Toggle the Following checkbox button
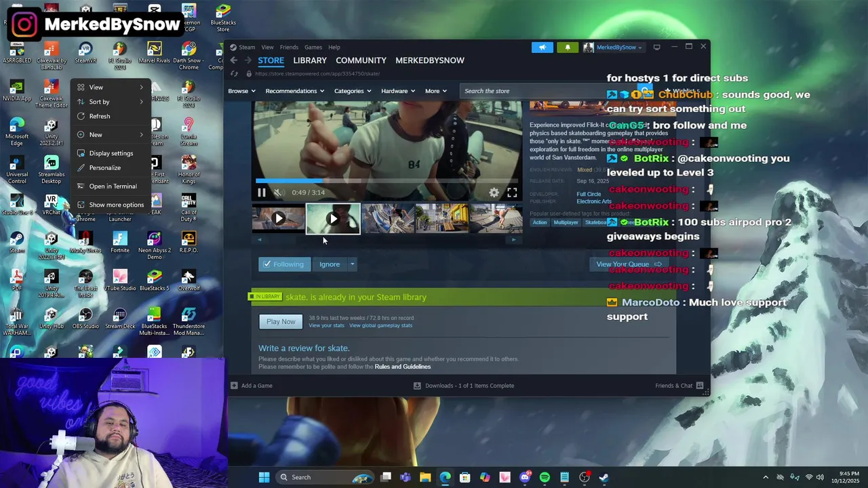The height and width of the screenshot is (488, 868). 284,264
